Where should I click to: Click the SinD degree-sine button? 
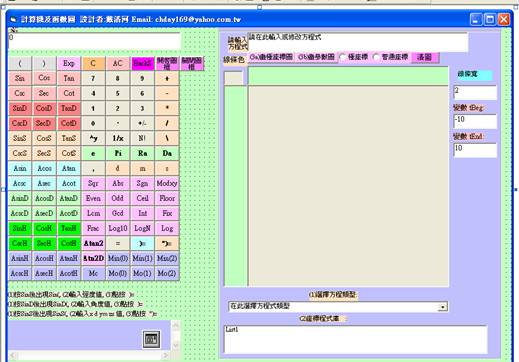pyautogui.click(x=20, y=108)
